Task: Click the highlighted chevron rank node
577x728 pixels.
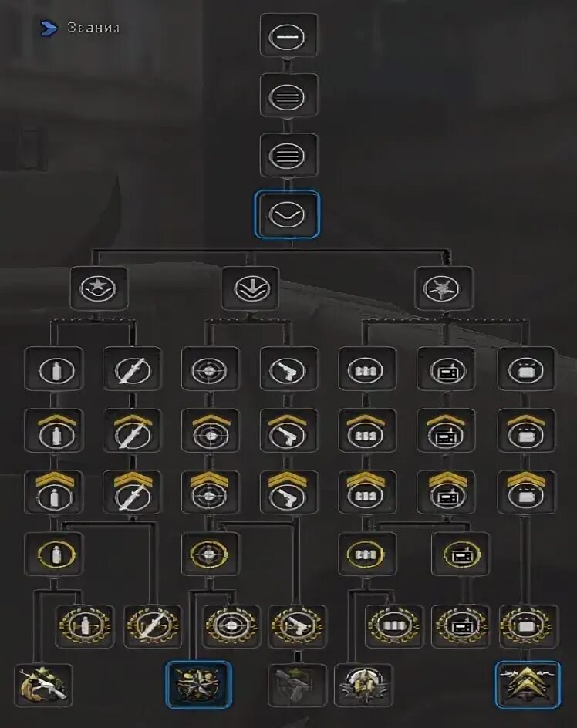Action: tap(287, 214)
